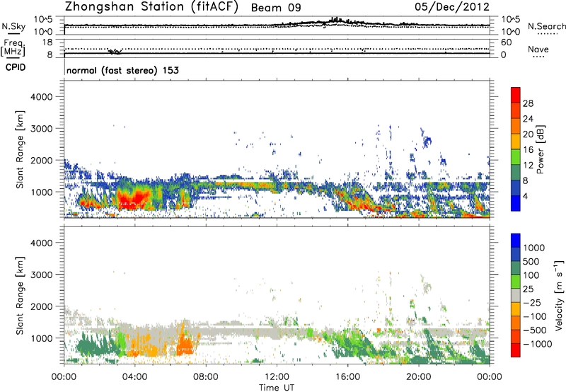Click the Power [dB] colorbar title
The height and width of the screenshot is (392, 566).
(540, 149)
